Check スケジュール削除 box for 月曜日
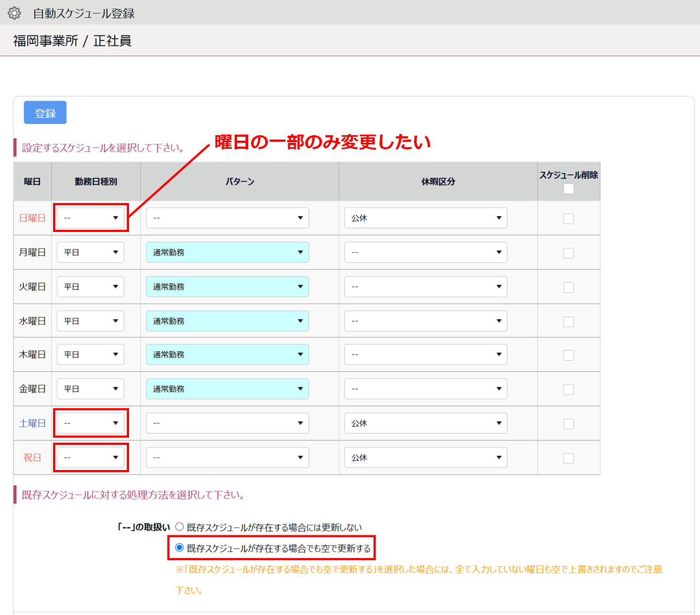The width and height of the screenshot is (700, 615). click(569, 253)
